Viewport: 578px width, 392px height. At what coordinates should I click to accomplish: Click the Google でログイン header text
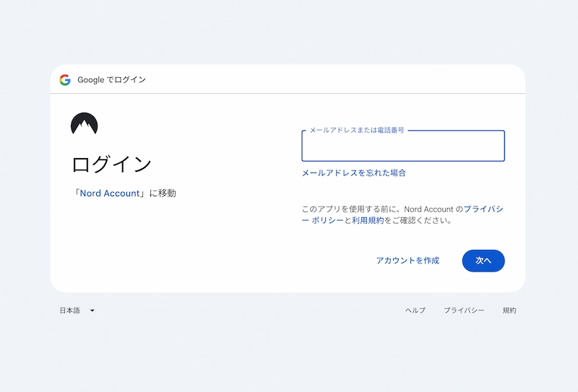click(x=111, y=79)
